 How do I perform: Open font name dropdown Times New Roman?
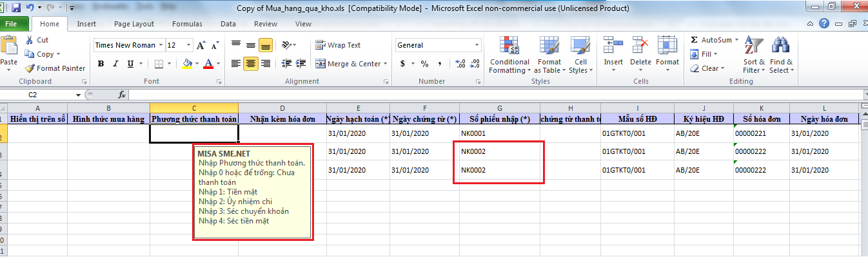(161, 45)
